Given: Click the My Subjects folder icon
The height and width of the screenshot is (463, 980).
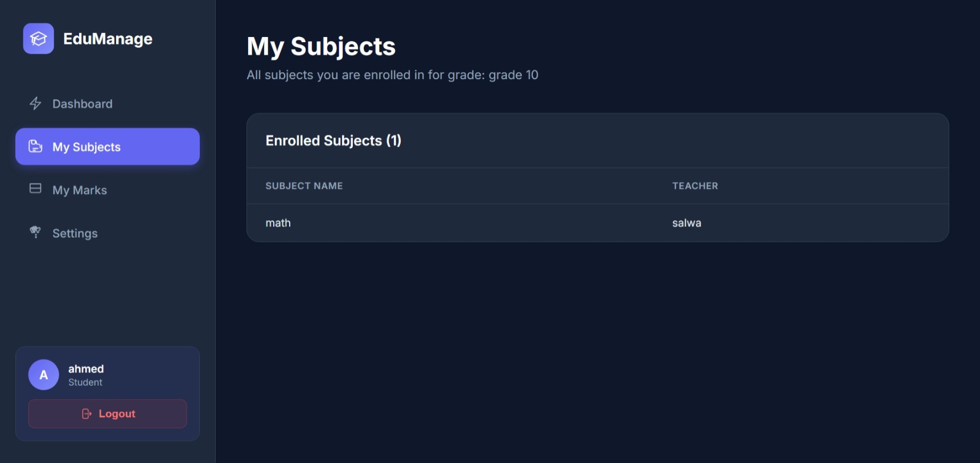Looking at the screenshot, I should tap(35, 146).
